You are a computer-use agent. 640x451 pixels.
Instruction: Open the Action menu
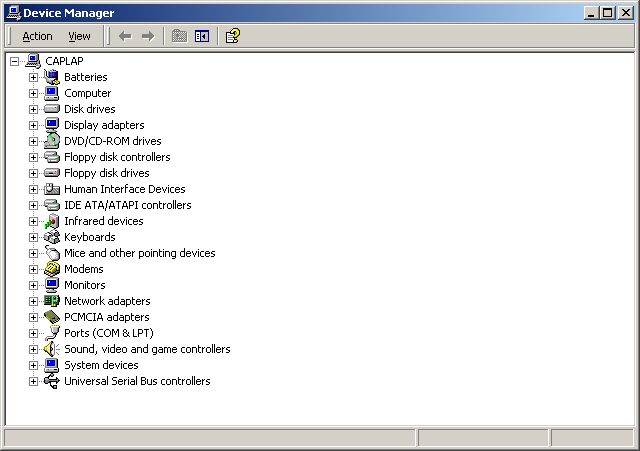tap(37, 36)
